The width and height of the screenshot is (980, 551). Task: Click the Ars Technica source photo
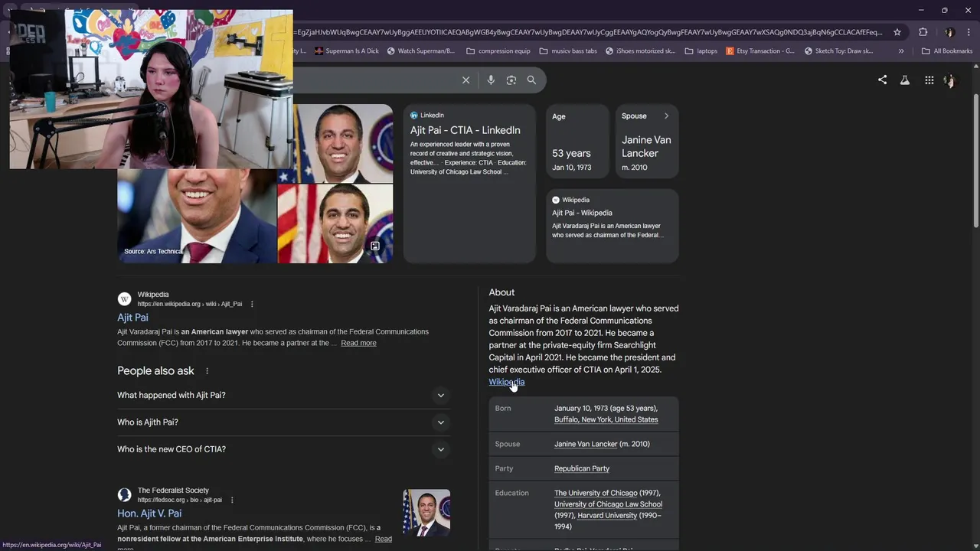pos(197,216)
